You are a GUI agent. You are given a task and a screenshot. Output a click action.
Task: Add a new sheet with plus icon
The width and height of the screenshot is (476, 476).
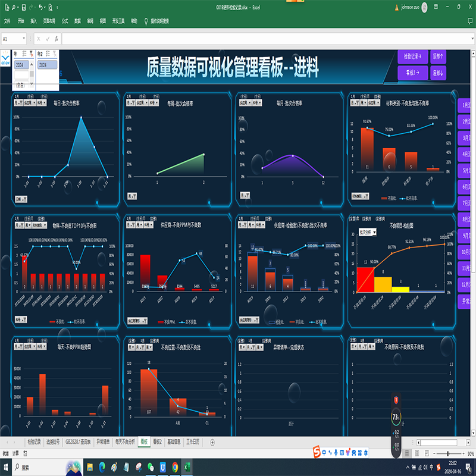point(212,442)
